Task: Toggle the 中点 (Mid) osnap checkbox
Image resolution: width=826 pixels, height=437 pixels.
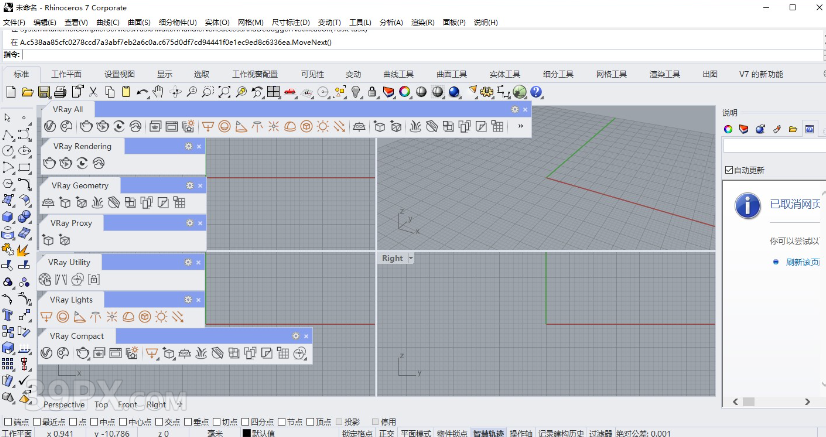Action: (92, 422)
